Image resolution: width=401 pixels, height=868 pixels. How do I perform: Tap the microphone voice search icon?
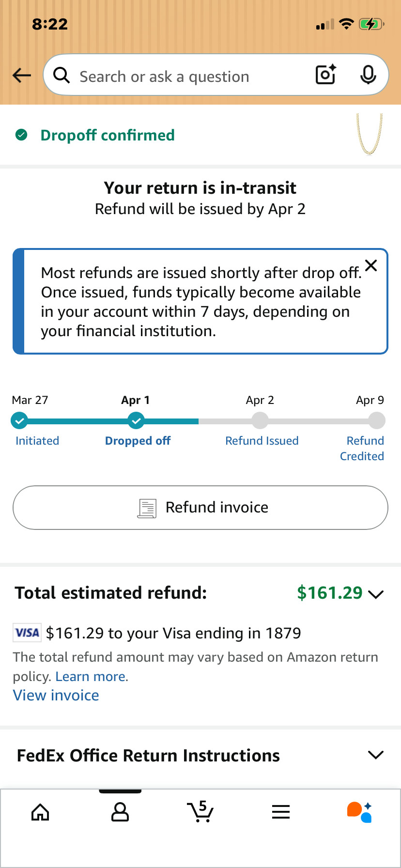point(368,75)
